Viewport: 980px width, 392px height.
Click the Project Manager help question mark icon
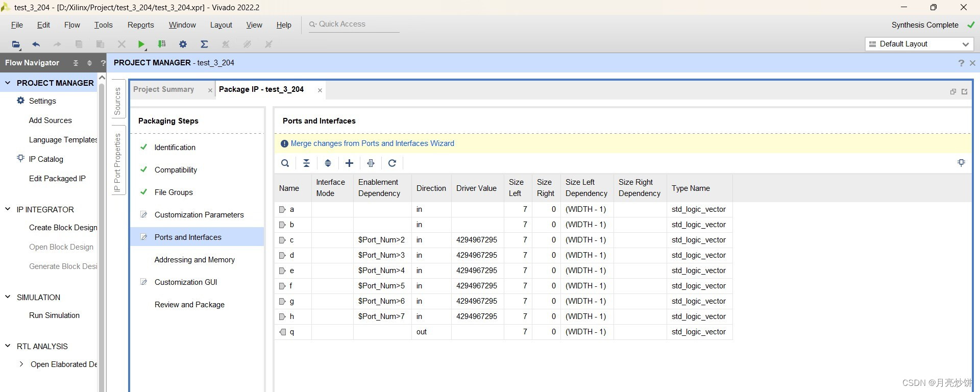click(961, 63)
